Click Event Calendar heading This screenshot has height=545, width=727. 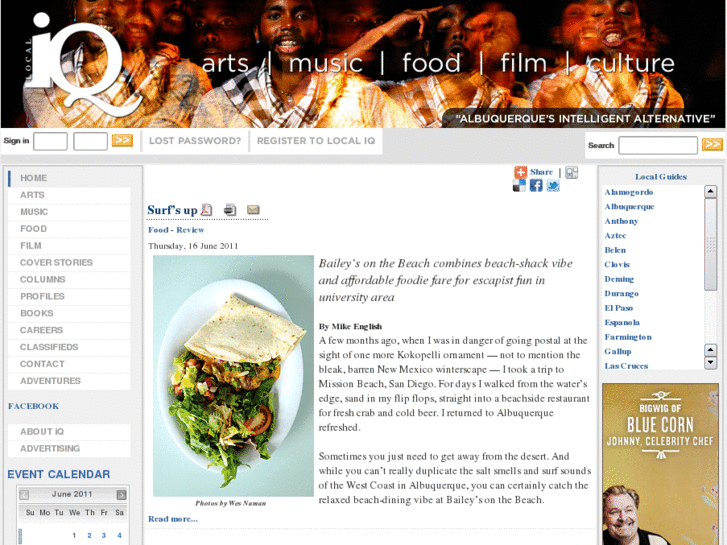(59, 474)
